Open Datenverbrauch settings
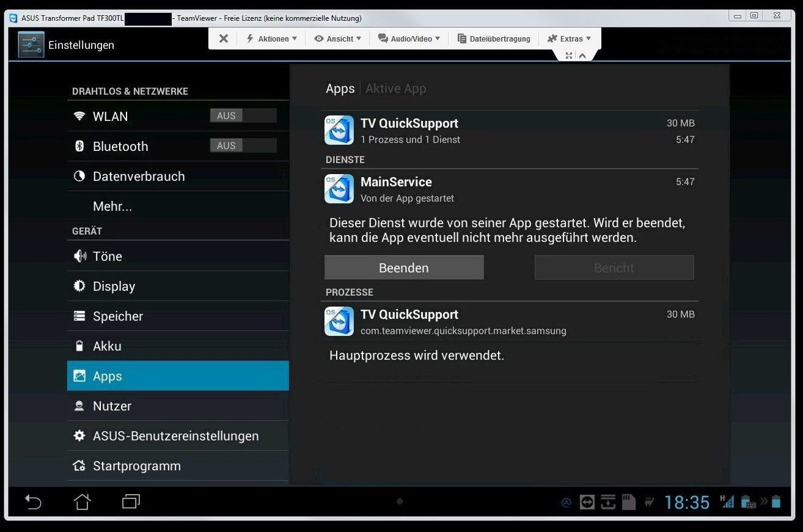Image resolution: width=803 pixels, height=532 pixels. click(x=178, y=176)
